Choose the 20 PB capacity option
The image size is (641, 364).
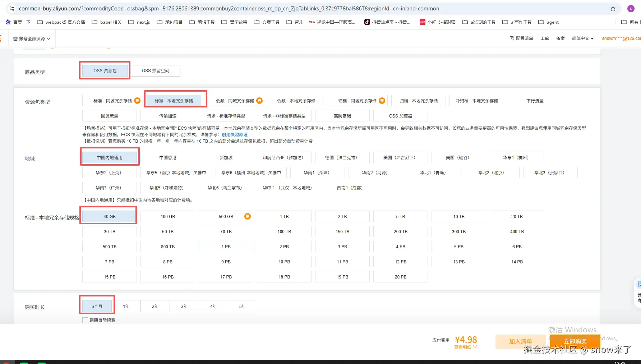pos(401,277)
